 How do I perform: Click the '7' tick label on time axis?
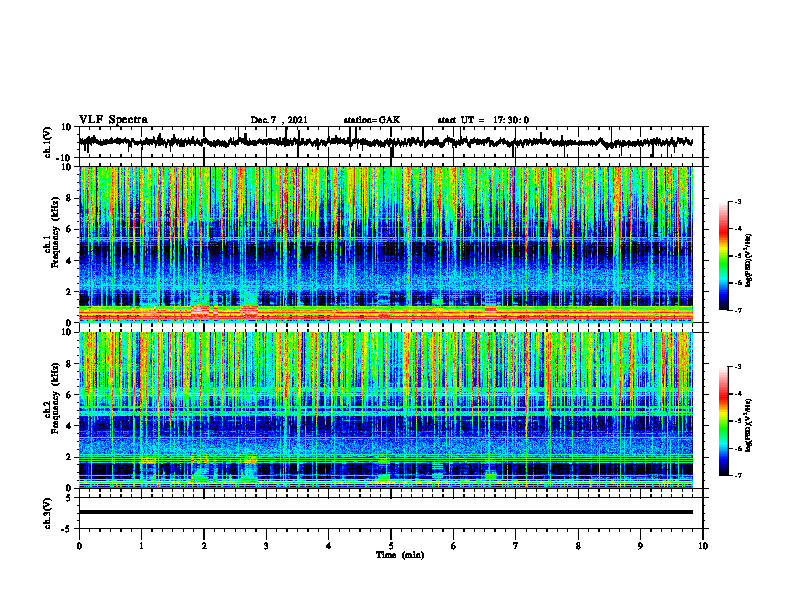[516, 546]
